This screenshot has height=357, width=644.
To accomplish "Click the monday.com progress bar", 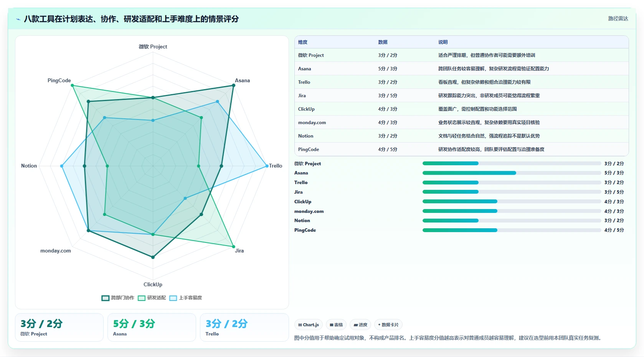I will (x=512, y=211).
